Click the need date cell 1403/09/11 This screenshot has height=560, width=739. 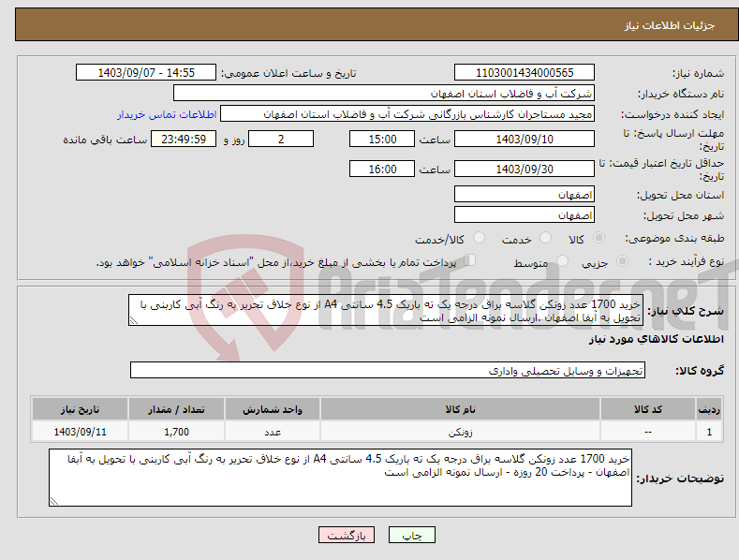pos(81,432)
